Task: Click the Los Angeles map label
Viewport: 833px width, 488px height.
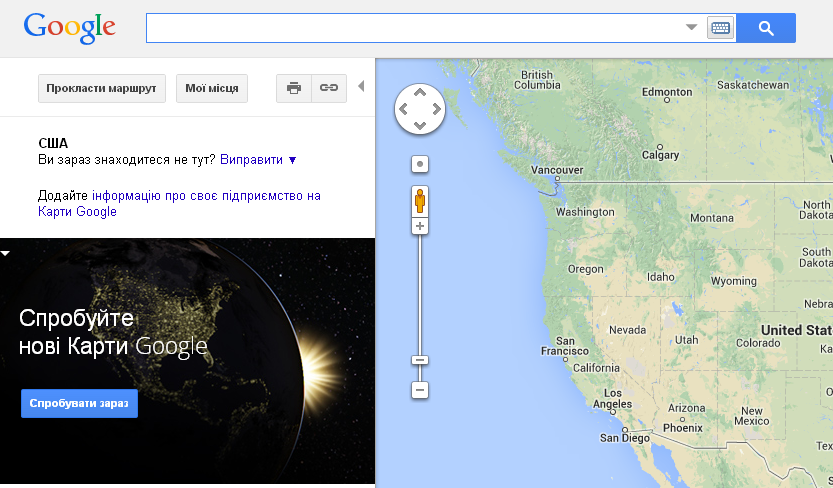Action: tap(613, 398)
